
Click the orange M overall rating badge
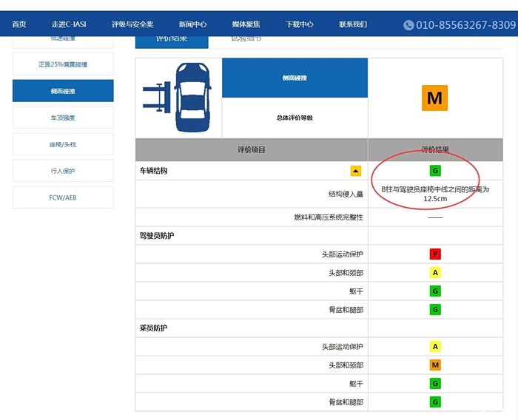pos(434,98)
